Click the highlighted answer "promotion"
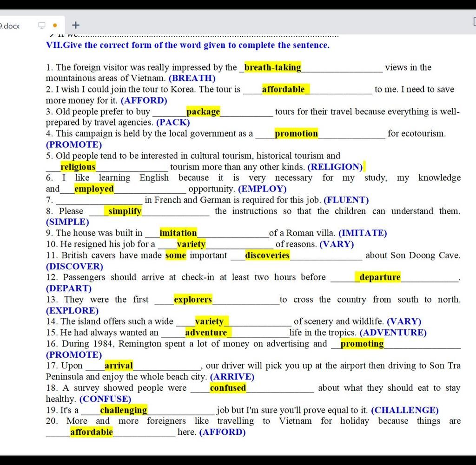Viewport: 476px width, 465px height. point(296,133)
